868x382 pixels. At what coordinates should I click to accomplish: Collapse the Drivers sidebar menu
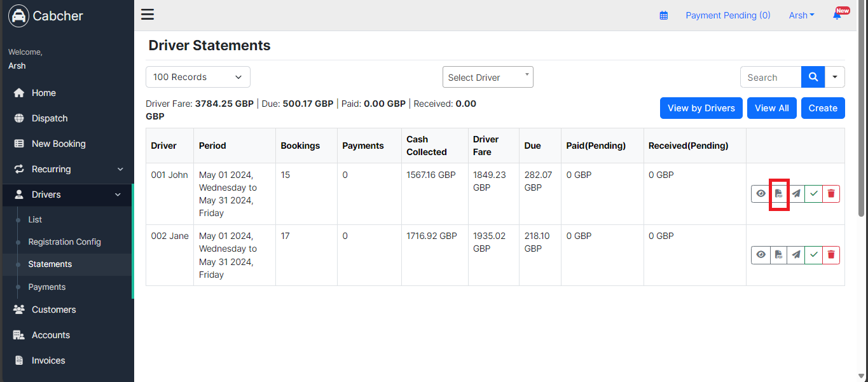point(67,194)
